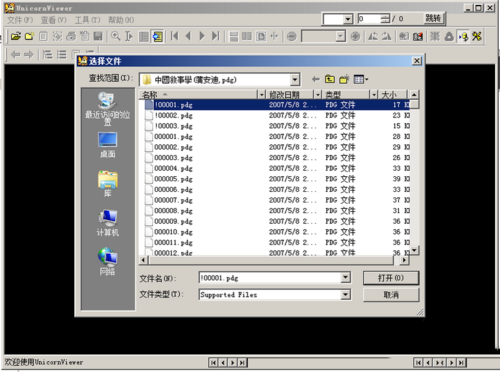Toggle the highlighted navigation pane icon

tap(158, 36)
